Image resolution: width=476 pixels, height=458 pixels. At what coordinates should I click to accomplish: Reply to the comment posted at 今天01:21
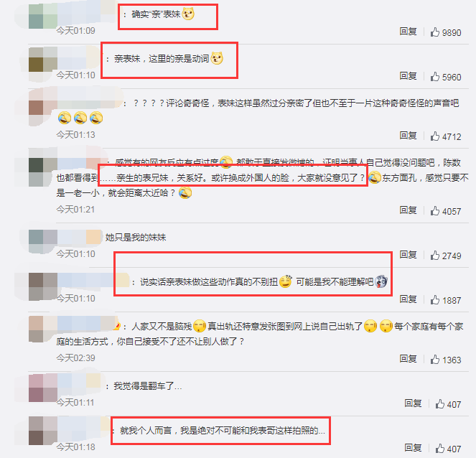[408, 210]
